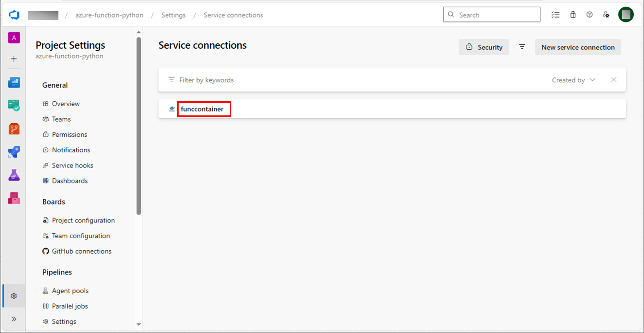Open the Help question mark icon
The image size is (644, 333).
589,15
